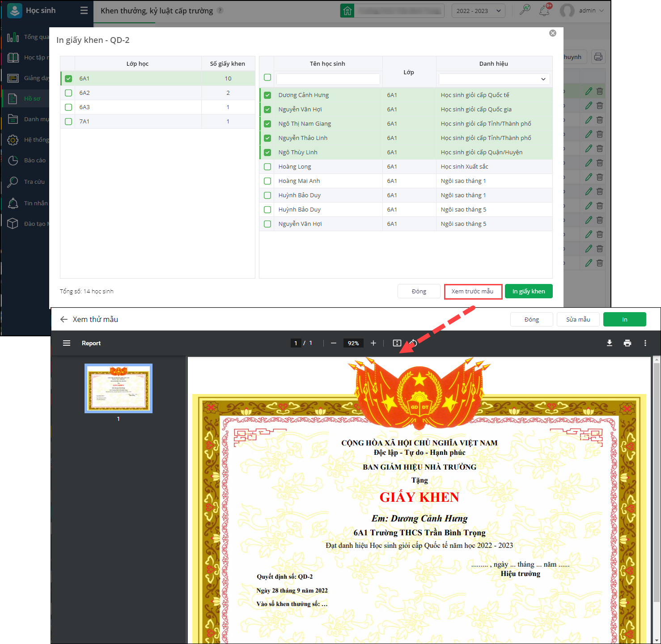Open admin account dropdown

pos(582,10)
